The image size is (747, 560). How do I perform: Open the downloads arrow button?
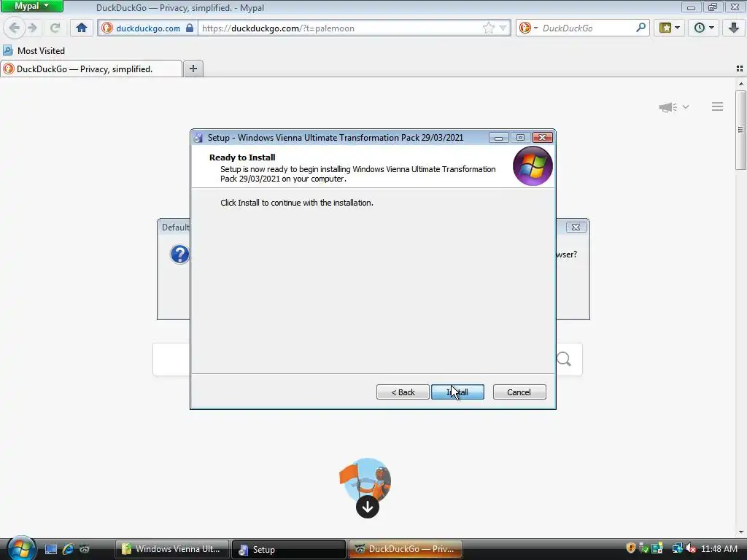[x=733, y=28]
